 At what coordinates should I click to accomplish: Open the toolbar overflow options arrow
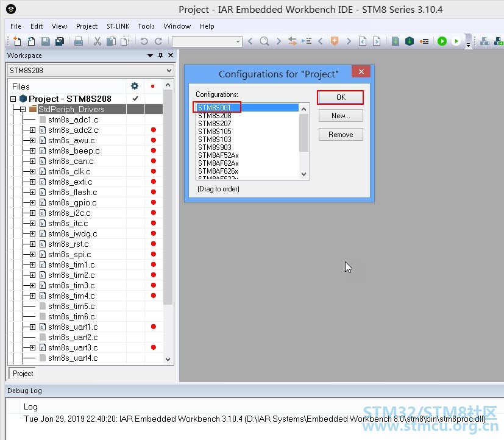click(468, 45)
